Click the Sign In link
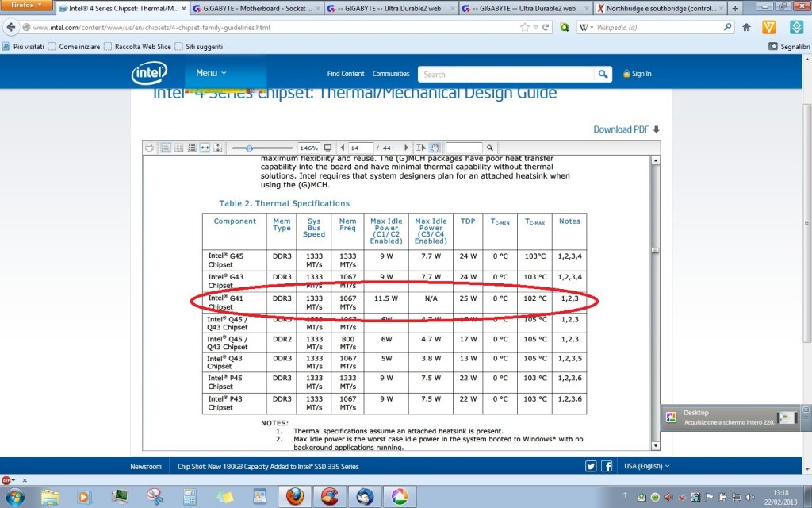The width and height of the screenshot is (812, 508). coord(638,74)
